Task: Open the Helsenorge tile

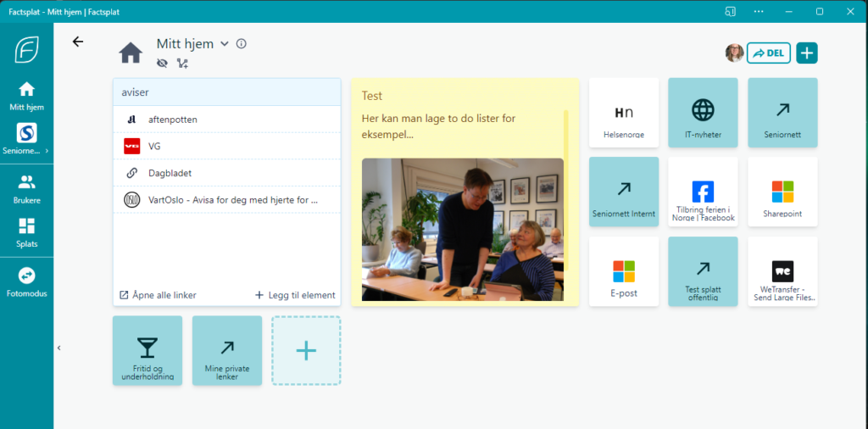Action: tap(623, 113)
